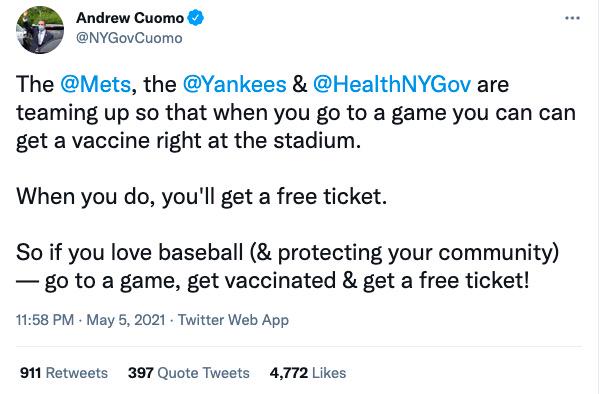Click the "So if you love baseball" paragraph

coord(288,266)
